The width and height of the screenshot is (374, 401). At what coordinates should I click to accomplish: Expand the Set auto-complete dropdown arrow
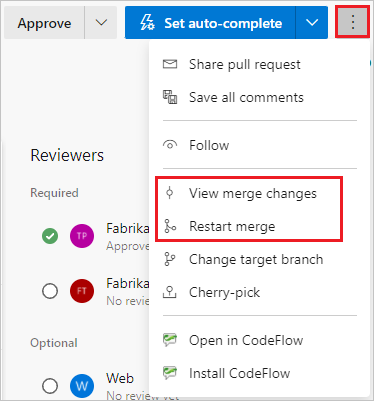[x=312, y=22]
